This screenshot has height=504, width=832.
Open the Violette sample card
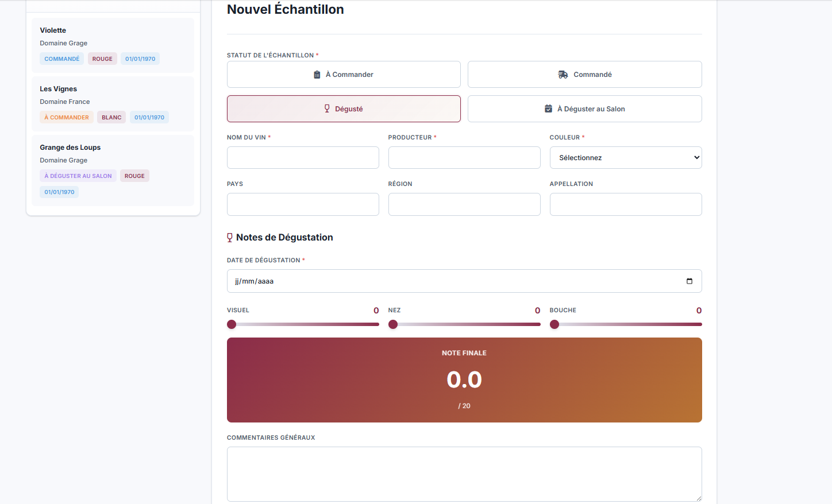(113, 45)
